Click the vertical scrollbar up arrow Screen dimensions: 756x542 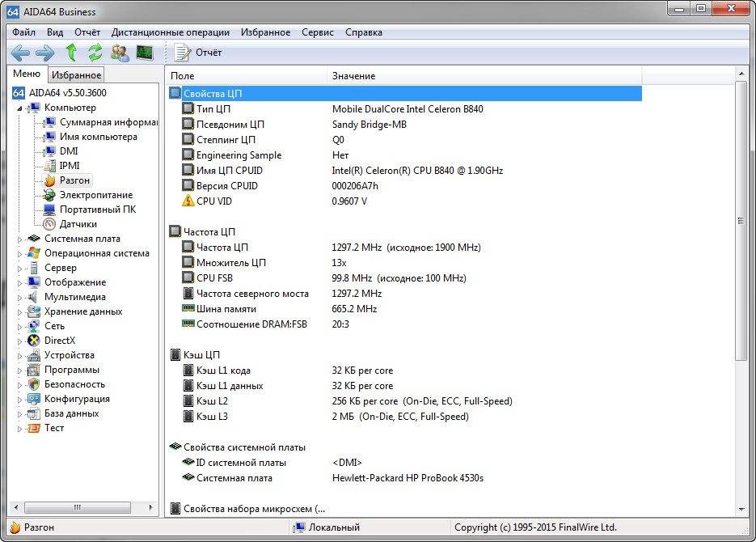pyautogui.click(x=741, y=74)
